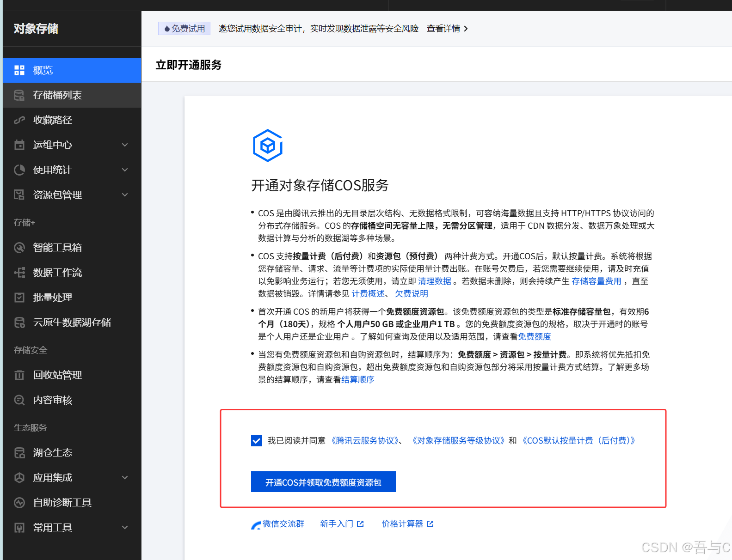Click the droplet icon on 免费试用 badge
Screen dimensions: 732x560
pyautogui.click(x=167, y=29)
